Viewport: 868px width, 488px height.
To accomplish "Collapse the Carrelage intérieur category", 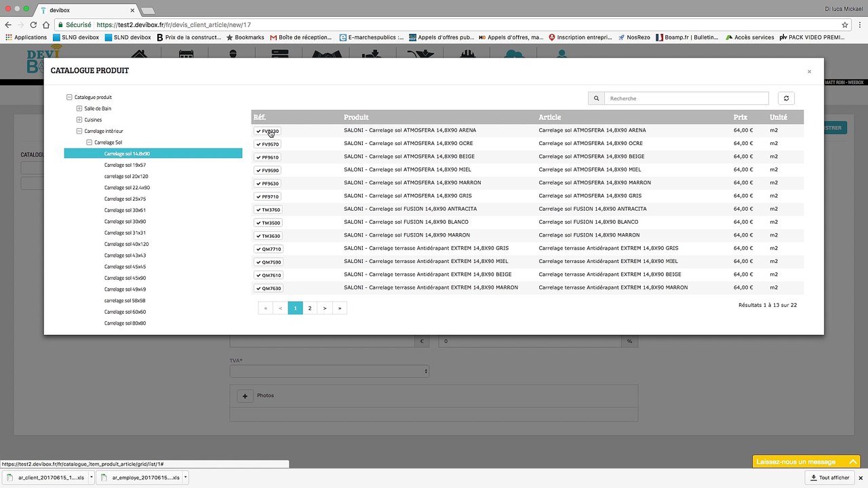I will point(79,131).
